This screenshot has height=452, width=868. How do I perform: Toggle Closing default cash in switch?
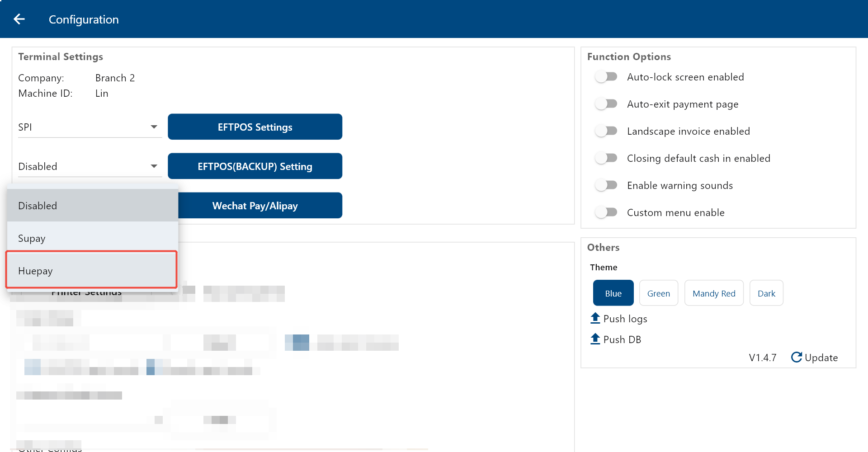pos(606,158)
